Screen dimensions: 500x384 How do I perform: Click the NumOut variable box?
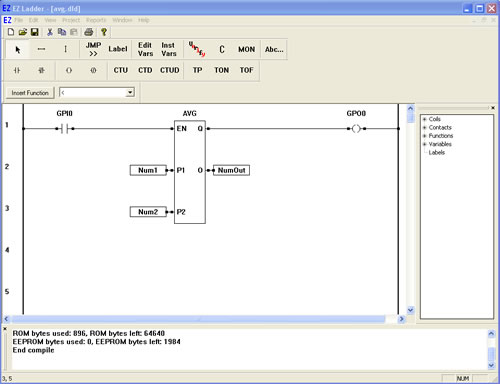pos(231,170)
